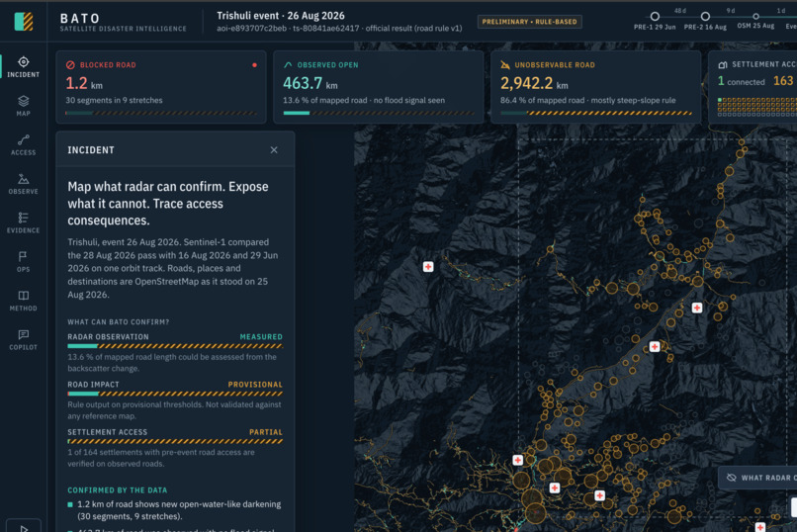This screenshot has width=797, height=532.
Task: Select the PRE-2 16 Aug timeline marker
Action: 705,17
